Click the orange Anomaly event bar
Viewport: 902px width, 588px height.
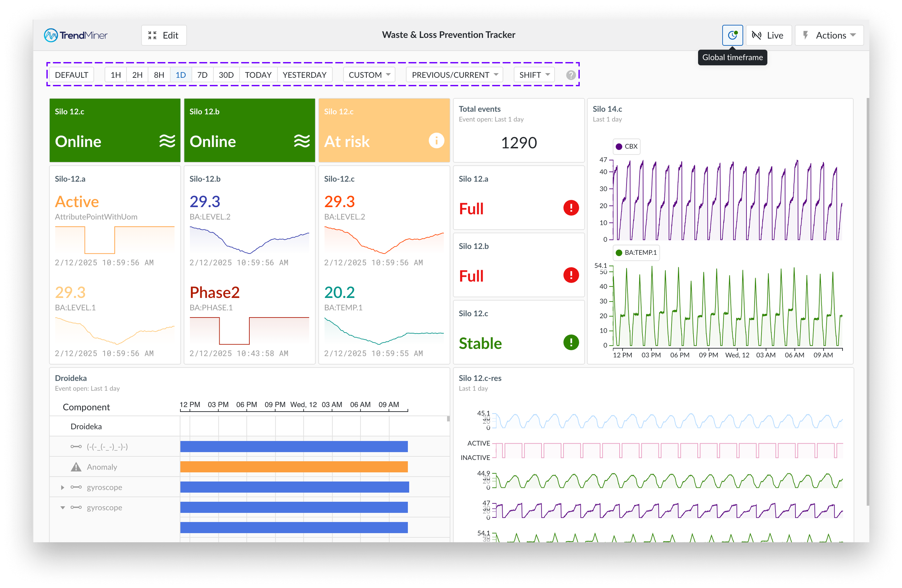click(x=294, y=467)
